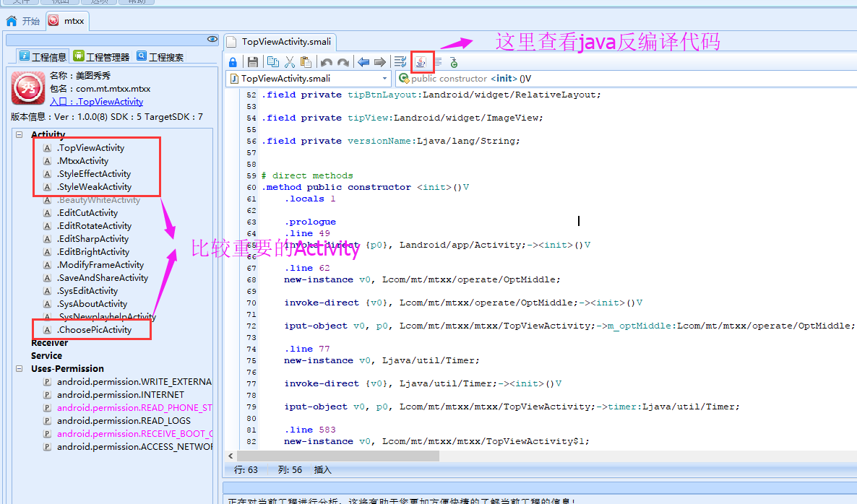Click the icon beside .MtxxActivity
Image resolution: width=857 pixels, height=504 pixels.
click(48, 161)
